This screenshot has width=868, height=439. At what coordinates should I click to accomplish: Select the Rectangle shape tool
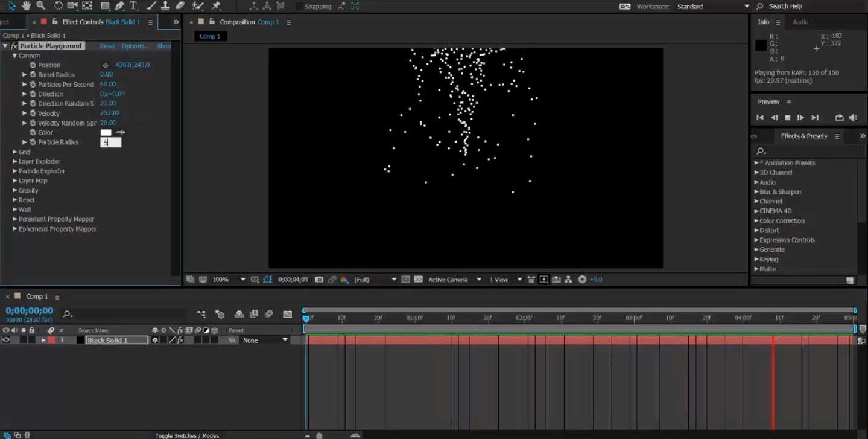coord(105,5)
